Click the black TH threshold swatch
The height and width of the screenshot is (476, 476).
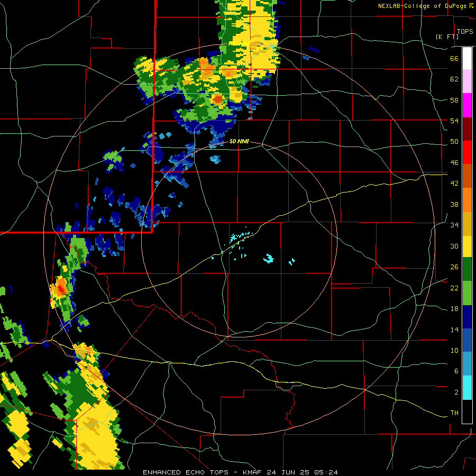[467, 411]
